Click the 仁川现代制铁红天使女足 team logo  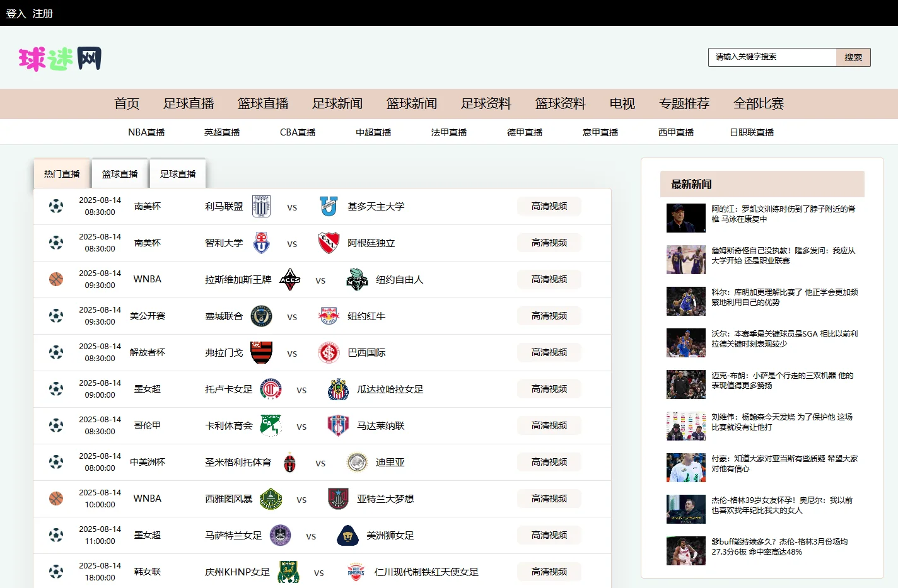(x=356, y=572)
